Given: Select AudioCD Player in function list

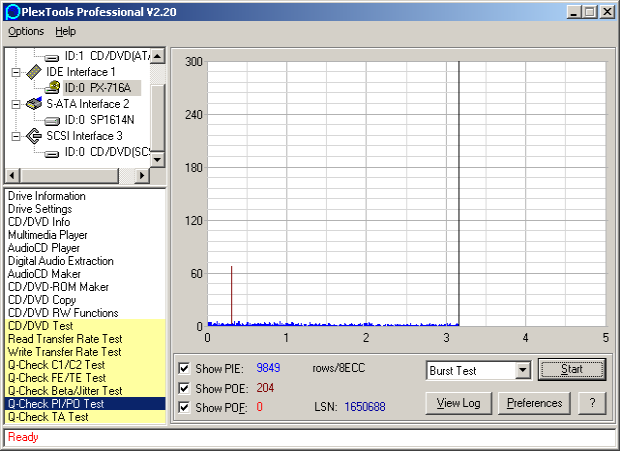Looking at the screenshot, I should (x=85, y=248).
